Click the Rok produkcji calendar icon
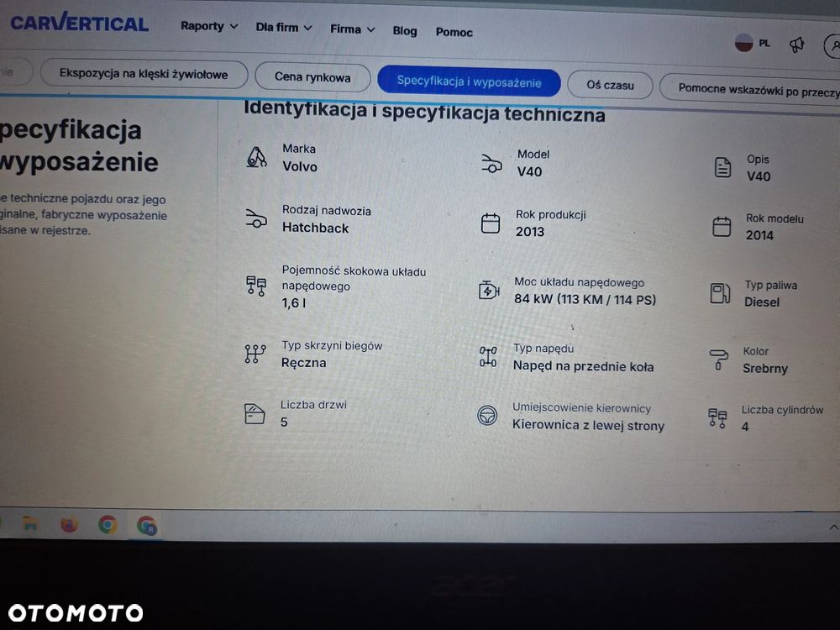Screen dimensions: 840x630 click(491, 223)
